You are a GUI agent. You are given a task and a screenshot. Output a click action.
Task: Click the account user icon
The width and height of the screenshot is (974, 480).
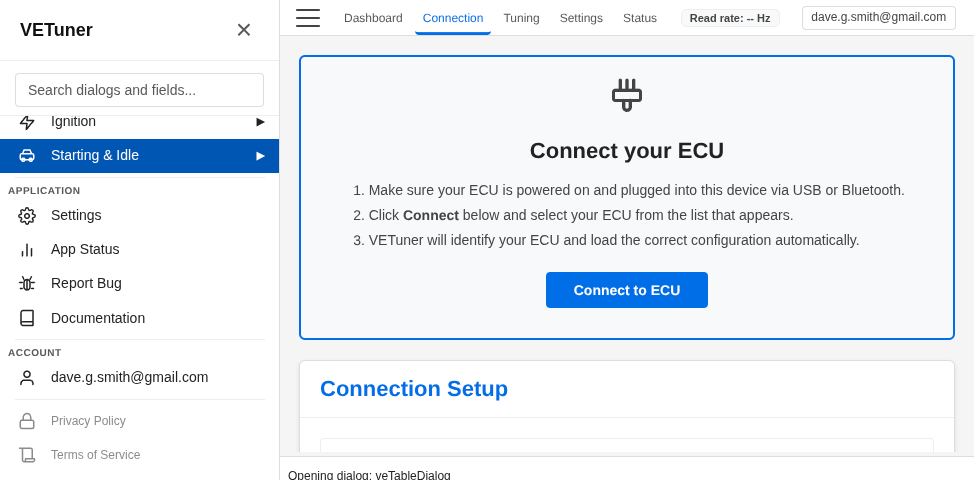[27, 378]
